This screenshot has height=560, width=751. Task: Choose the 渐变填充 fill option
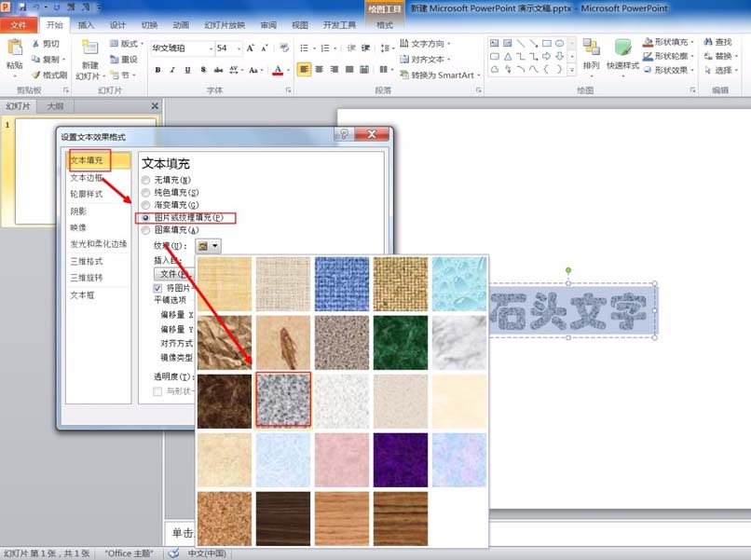tap(168, 205)
